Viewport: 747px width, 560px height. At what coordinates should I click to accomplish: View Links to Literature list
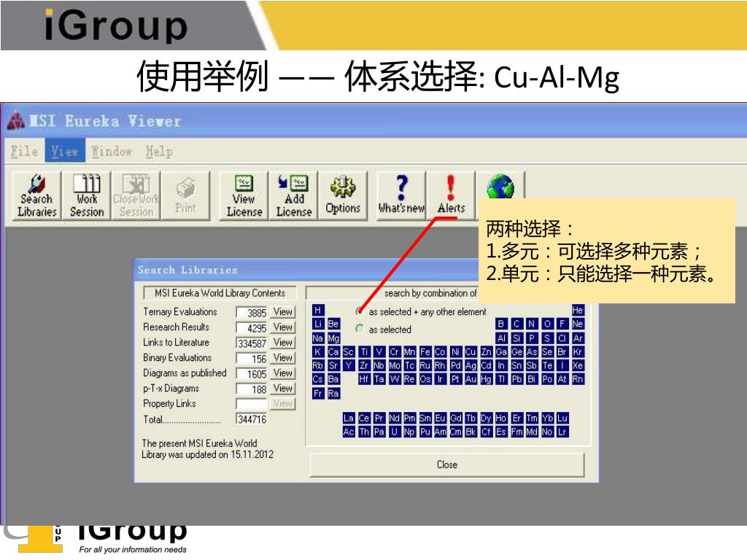(283, 343)
